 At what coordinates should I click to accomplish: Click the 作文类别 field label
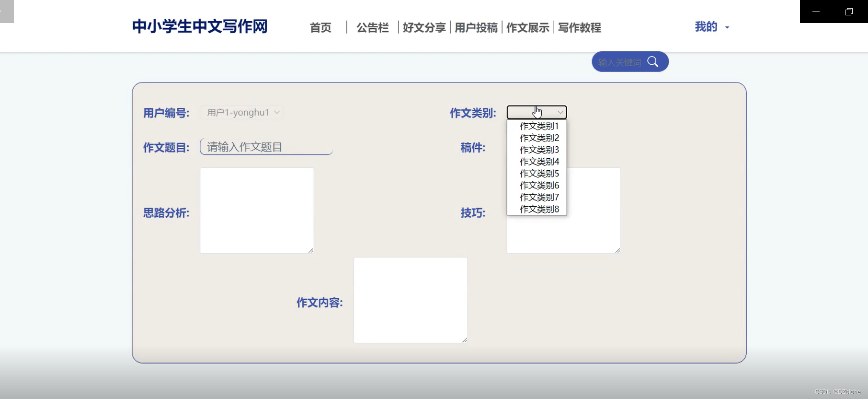[473, 113]
